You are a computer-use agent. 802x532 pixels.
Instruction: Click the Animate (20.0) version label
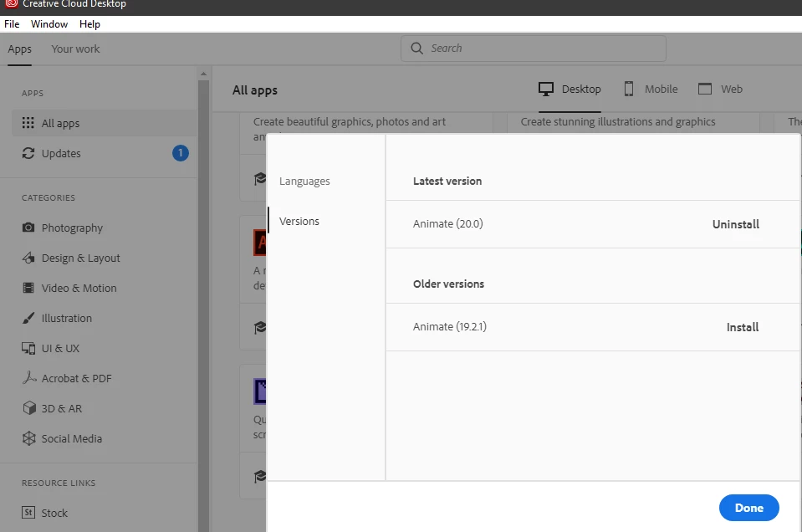click(x=447, y=223)
